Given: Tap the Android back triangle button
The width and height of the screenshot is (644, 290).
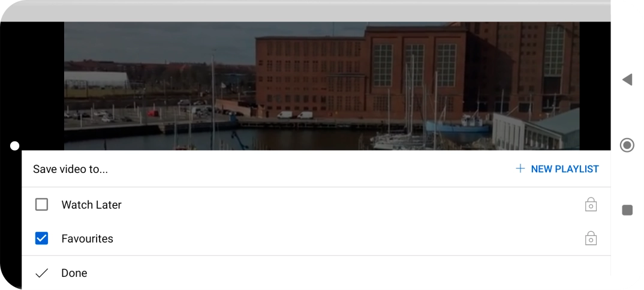Looking at the screenshot, I should click(627, 80).
